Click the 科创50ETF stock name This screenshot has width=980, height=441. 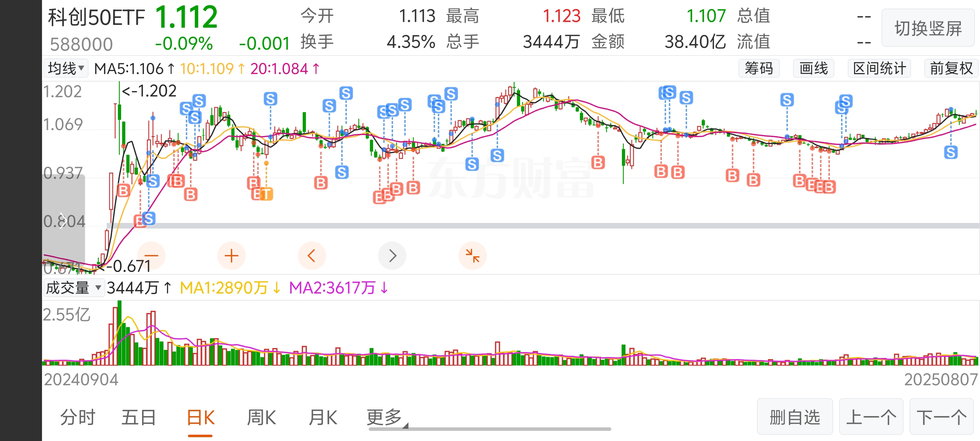pos(96,17)
